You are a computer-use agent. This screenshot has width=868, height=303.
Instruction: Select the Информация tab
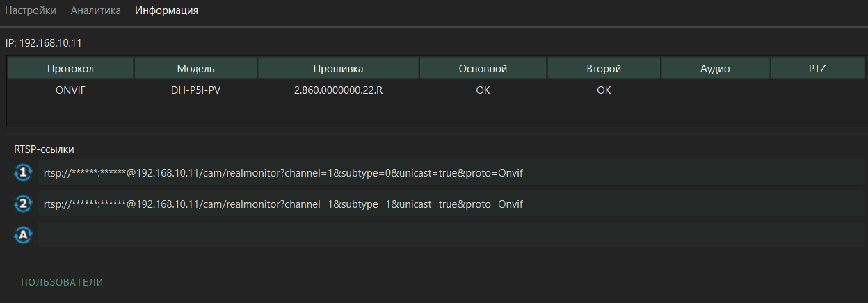166,10
